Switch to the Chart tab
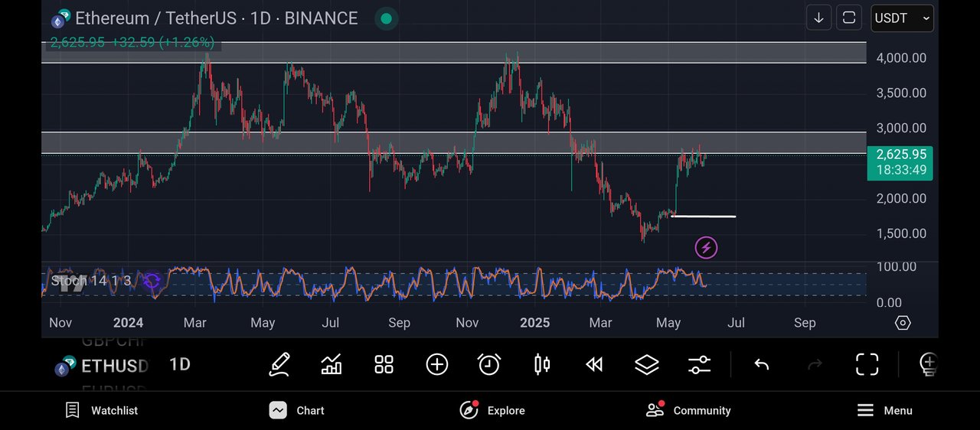Image resolution: width=980 pixels, height=430 pixels. pos(297,411)
